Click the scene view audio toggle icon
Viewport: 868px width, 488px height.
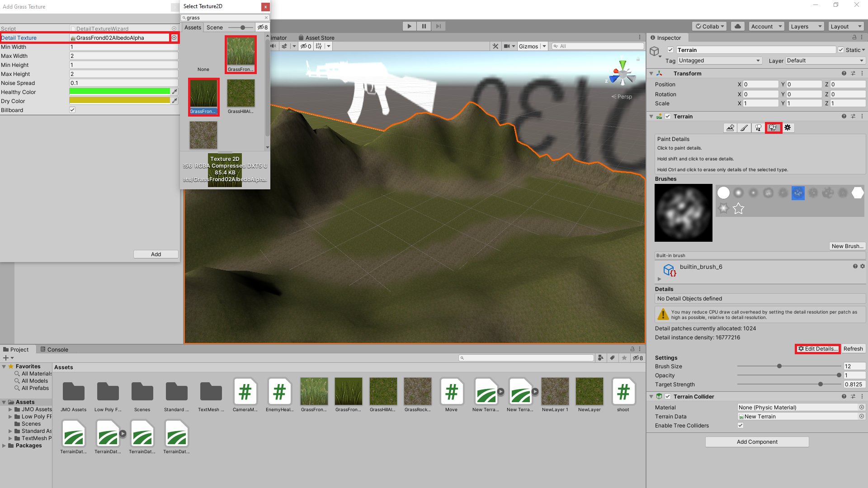(273, 46)
